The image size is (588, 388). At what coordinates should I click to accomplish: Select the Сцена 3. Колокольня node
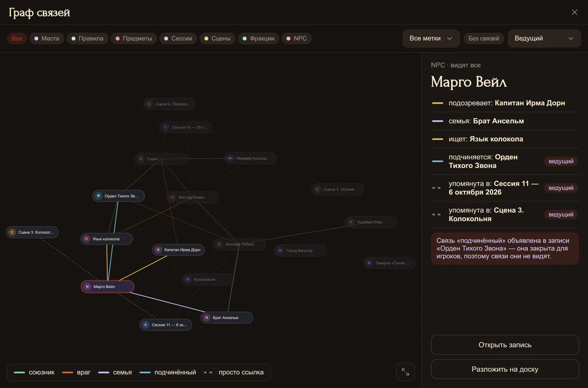pos(32,232)
